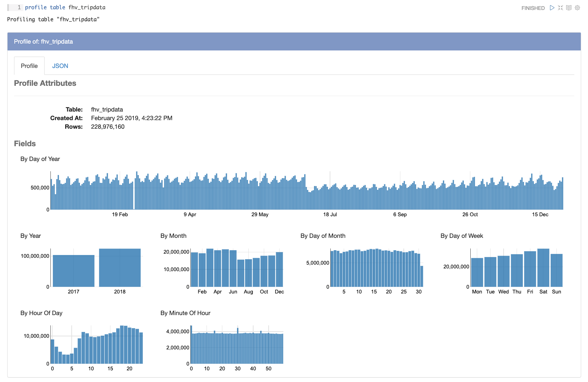
Task: Click the FINISHED status label
Action: click(533, 8)
